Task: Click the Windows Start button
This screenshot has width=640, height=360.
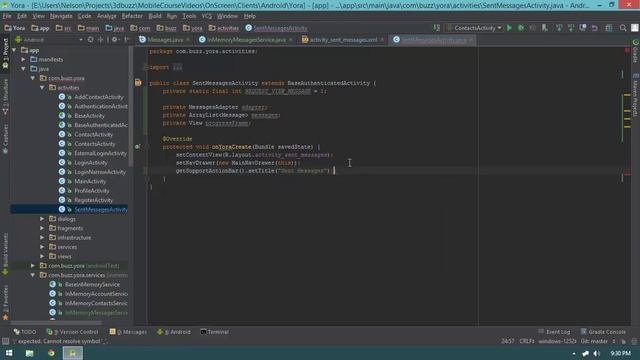Action: pos(9,353)
